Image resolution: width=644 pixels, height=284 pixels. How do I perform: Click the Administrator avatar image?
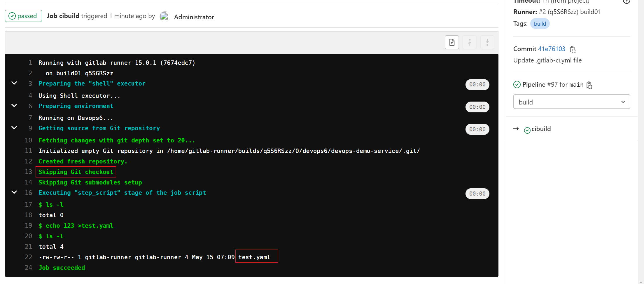[164, 17]
